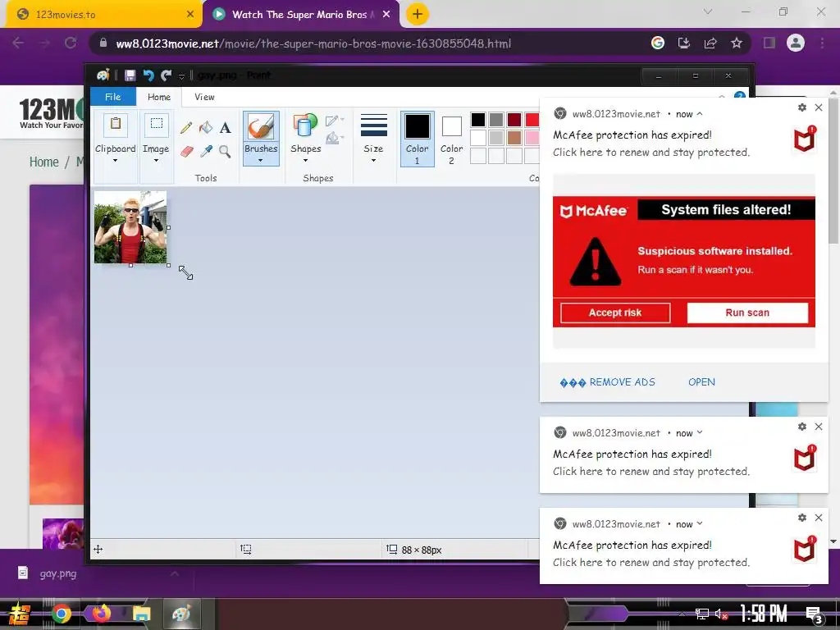Select the Fill with color bucket tool
The width and height of the screenshot is (840, 630).
206,127
